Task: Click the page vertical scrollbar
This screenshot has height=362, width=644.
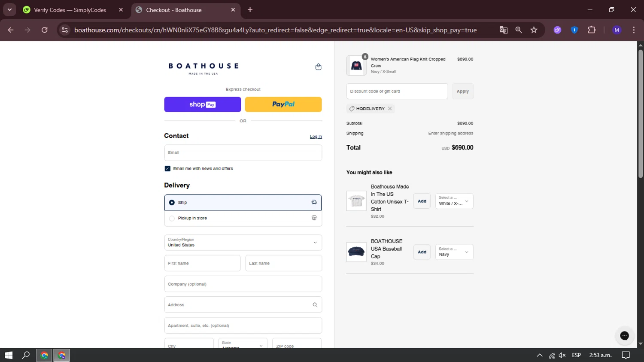Action: point(641,114)
